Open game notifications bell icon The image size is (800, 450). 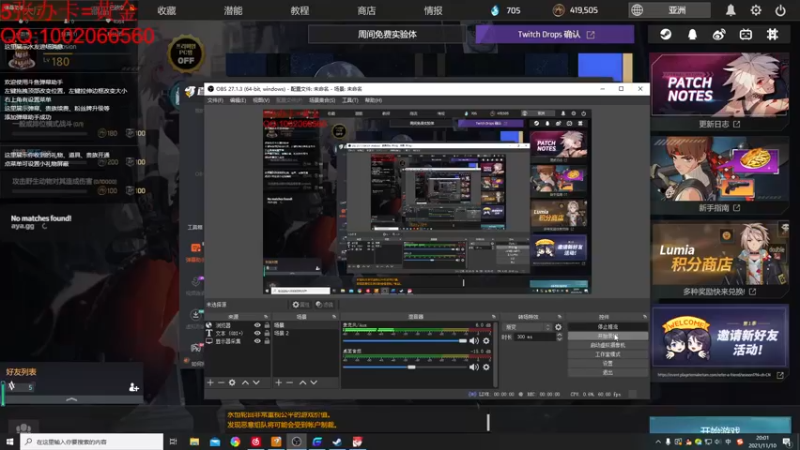coord(731,10)
